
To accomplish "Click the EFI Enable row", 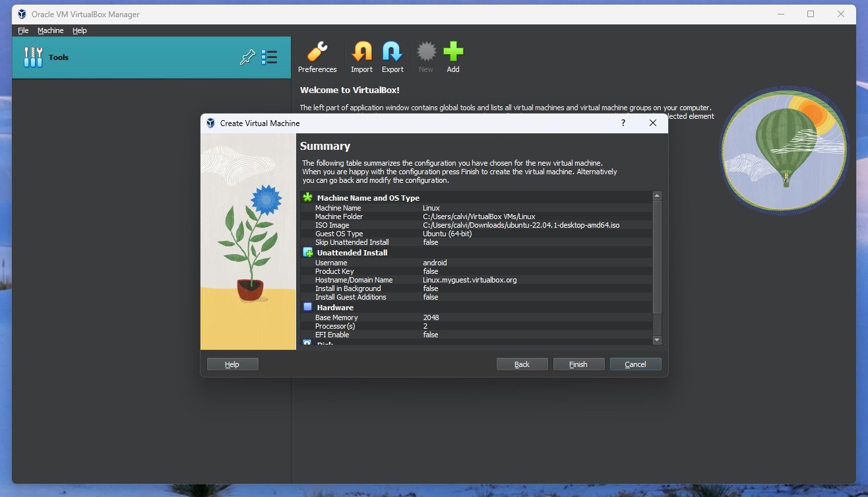I will point(476,335).
